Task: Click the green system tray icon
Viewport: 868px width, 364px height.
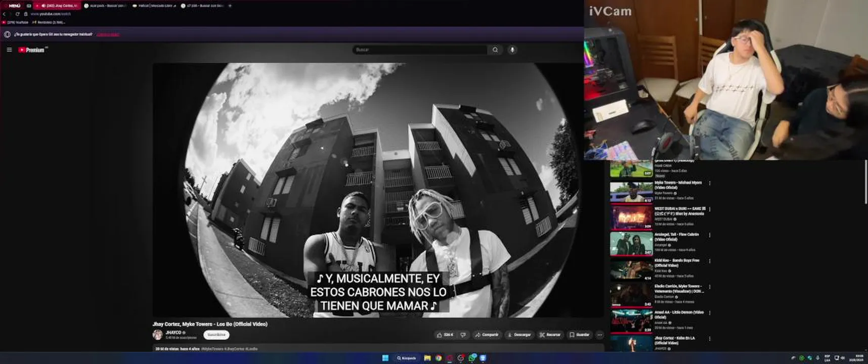Action: tap(801, 358)
